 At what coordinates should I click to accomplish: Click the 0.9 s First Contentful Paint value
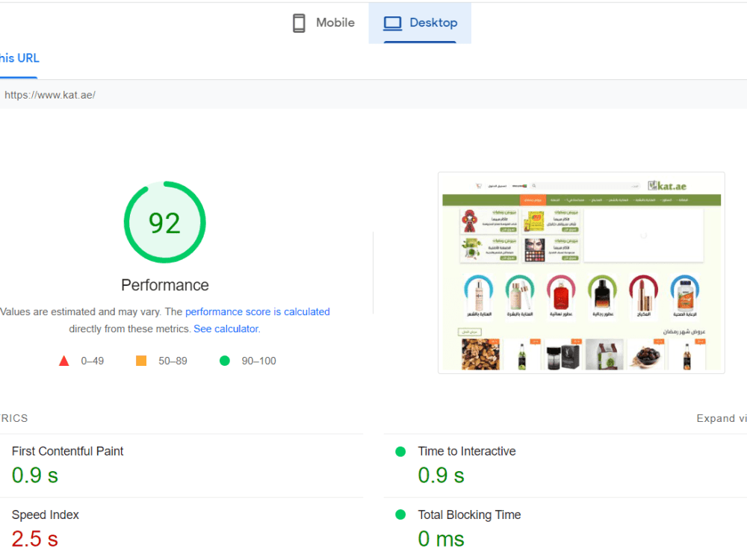pos(35,475)
